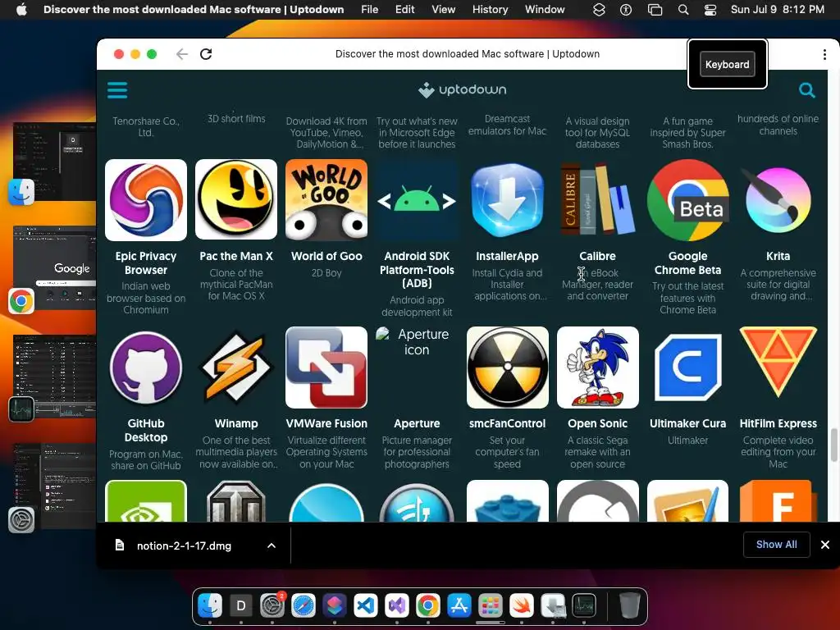This screenshot has height=630, width=840.
Task: Open Android SDK Platform-Tools icon
Action: click(x=417, y=200)
